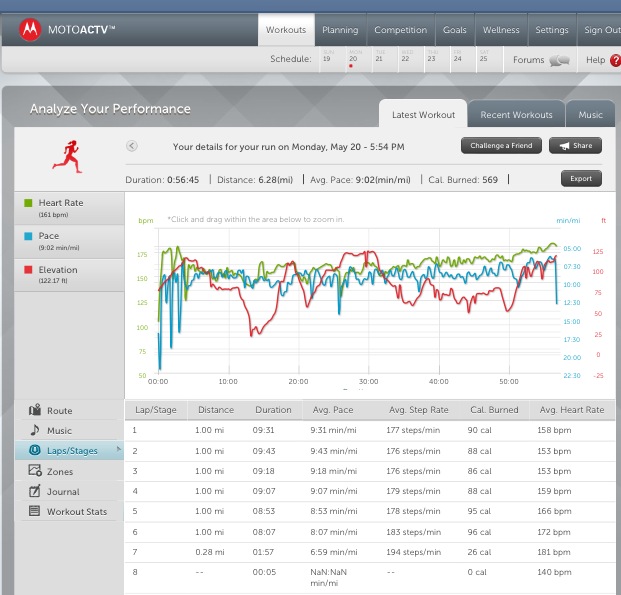
Task: Sort table by Avg. Heart Rate column
Action: pyautogui.click(x=571, y=409)
